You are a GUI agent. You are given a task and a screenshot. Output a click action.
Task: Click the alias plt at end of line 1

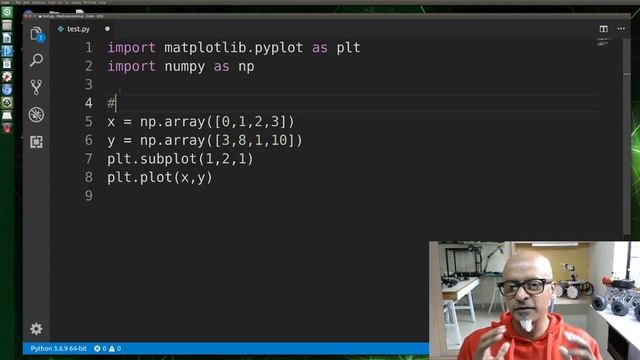click(348, 48)
